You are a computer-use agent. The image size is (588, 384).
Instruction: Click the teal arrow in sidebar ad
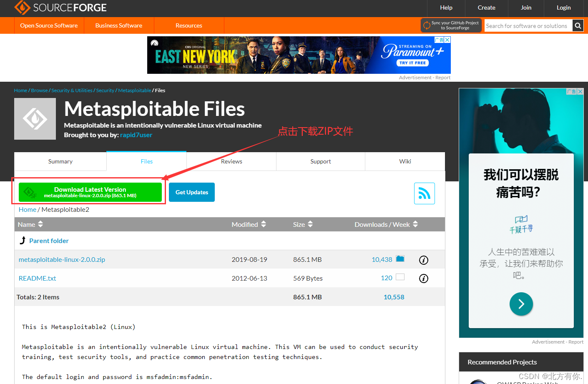pyautogui.click(x=521, y=304)
